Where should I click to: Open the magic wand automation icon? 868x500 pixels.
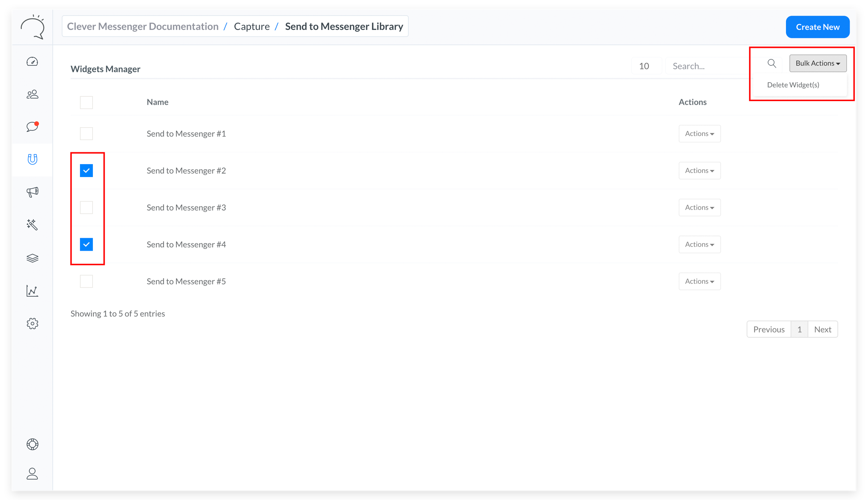pos(32,225)
